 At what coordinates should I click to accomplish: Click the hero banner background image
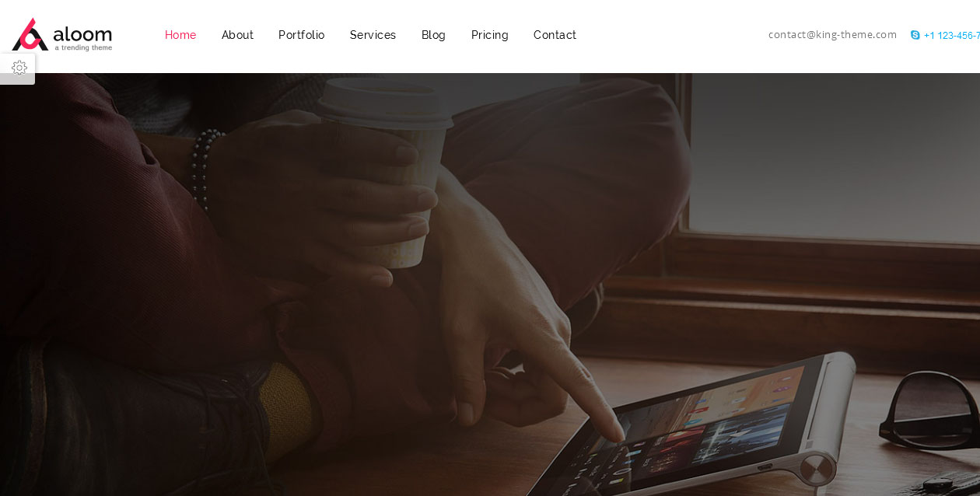pos(490,285)
